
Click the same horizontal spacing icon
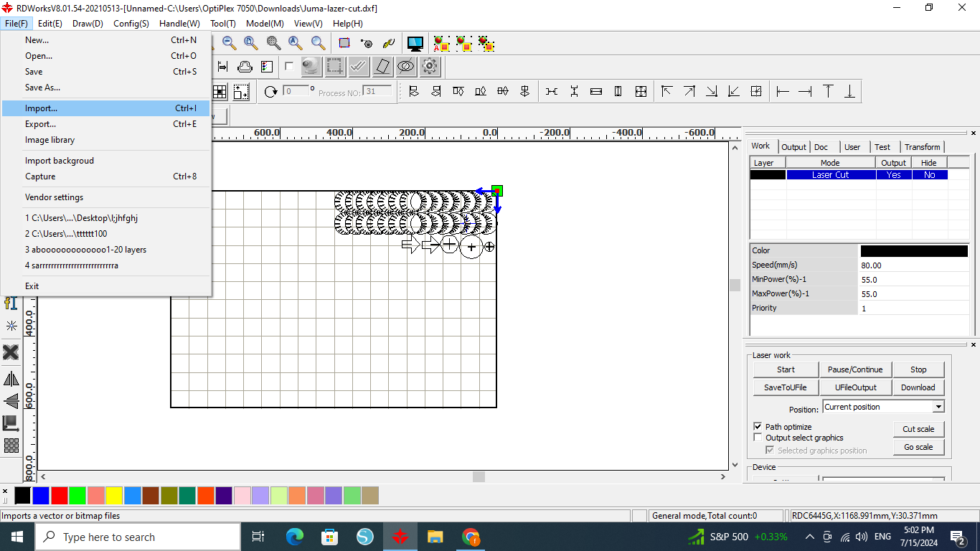[x=552, y=91]
